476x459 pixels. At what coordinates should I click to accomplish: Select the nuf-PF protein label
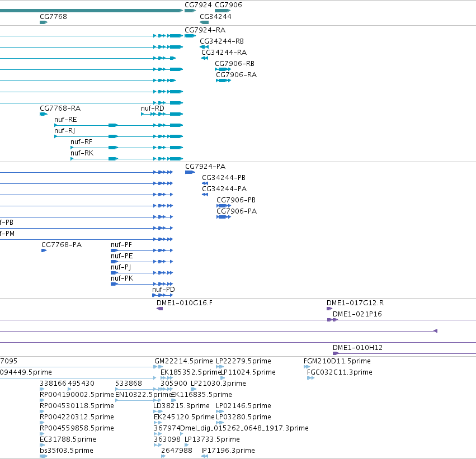(x=121, y=245)
